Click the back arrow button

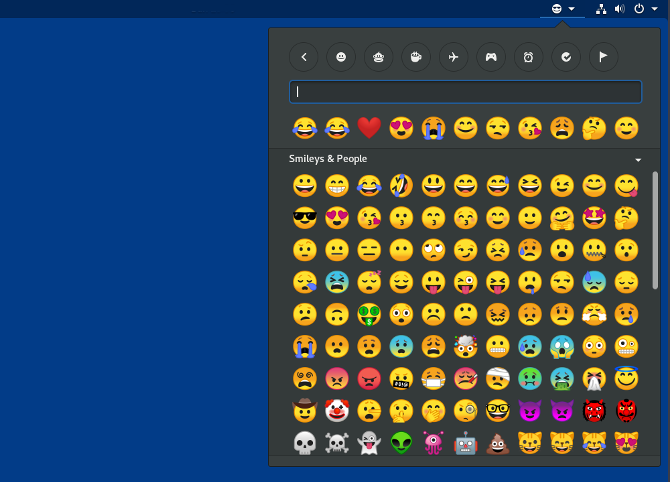(304, 58)
